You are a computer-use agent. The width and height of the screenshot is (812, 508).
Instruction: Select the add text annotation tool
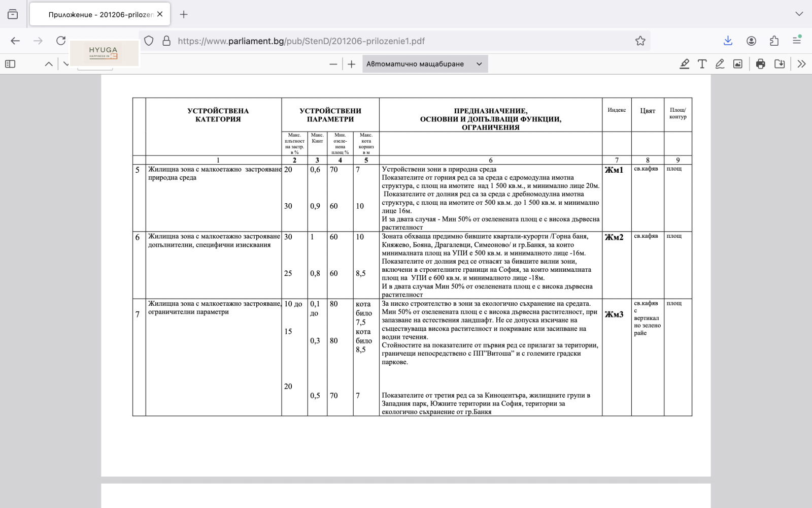pyautogui.click(x=702, y=64)
